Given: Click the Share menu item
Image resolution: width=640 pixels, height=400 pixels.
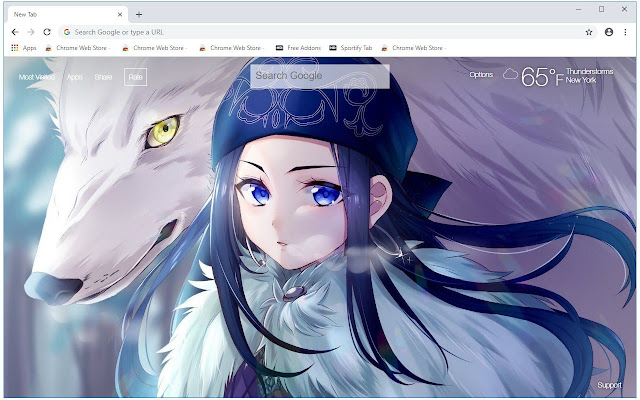Looking at the screenshot, I should [103, 77].
